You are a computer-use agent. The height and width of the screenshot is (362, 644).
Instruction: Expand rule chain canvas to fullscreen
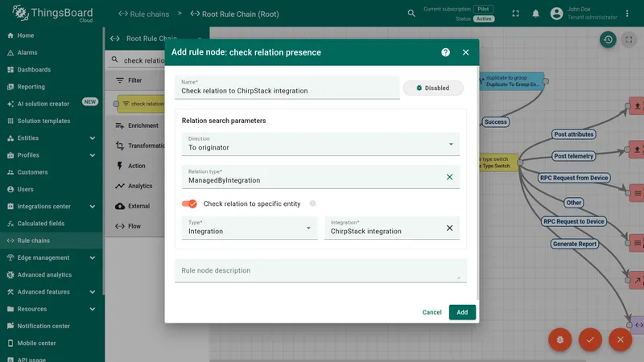point(629,39)
